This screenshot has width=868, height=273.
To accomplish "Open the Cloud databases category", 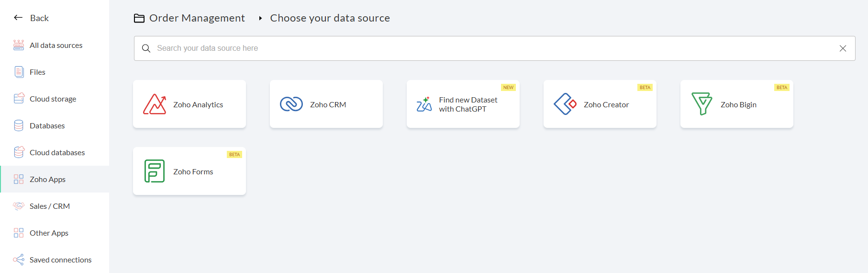I will tap(57, 153).
